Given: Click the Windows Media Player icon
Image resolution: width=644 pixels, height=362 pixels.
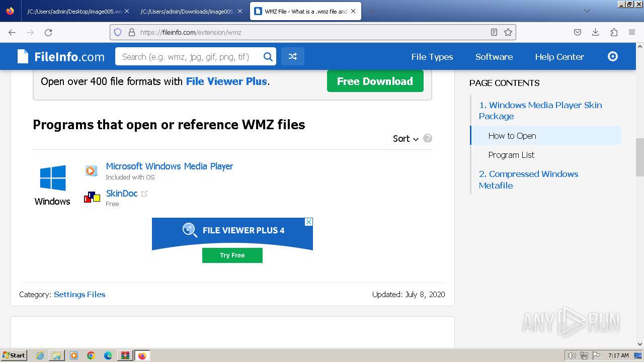Looking at the screenshot, I should [91, 171].
